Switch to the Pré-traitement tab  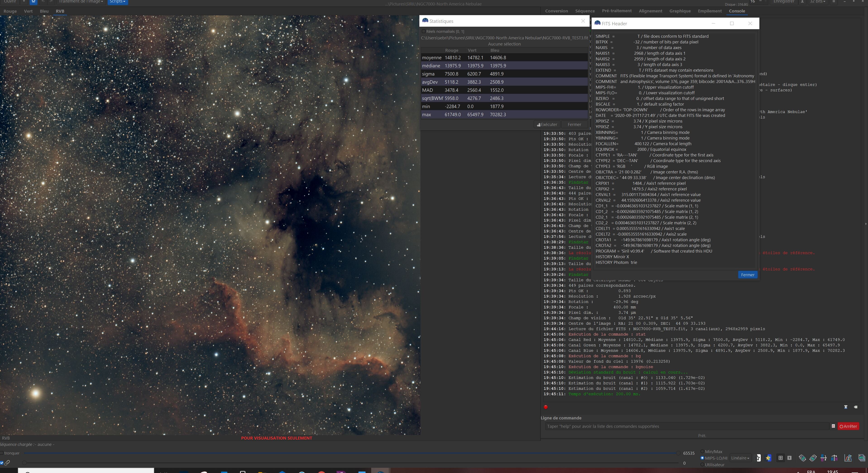click(x=617, y=11)
